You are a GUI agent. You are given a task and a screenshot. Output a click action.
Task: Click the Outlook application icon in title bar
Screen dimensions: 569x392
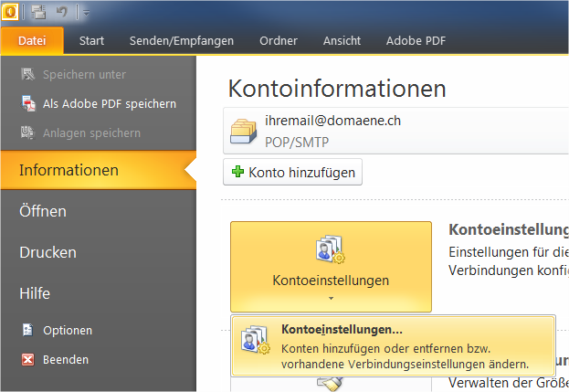[10, 12]
